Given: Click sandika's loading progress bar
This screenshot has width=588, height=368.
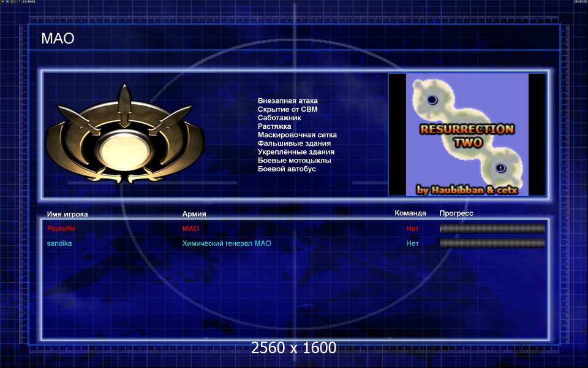Looking at the screenshot, I should pyautogui.click(x=492, y=243).
